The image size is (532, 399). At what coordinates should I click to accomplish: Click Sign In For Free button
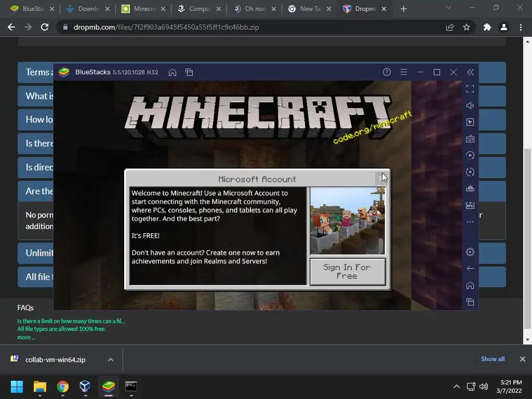pyautogui.click(x=348, y=272)
